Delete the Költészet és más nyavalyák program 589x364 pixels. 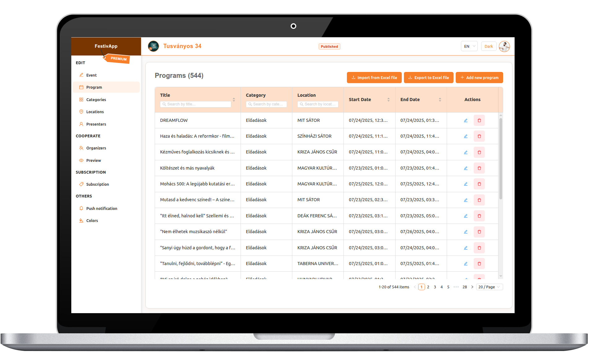tap(479, 168)
